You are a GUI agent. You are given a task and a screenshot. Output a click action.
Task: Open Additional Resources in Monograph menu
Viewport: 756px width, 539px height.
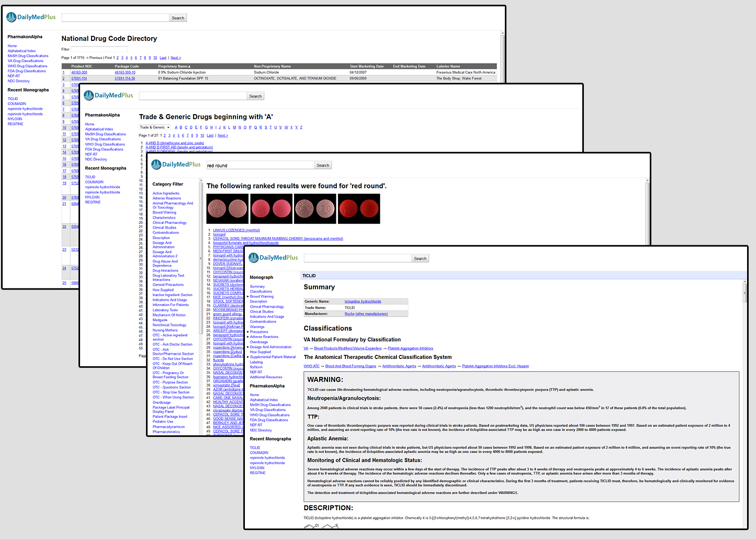coord(266,377)
